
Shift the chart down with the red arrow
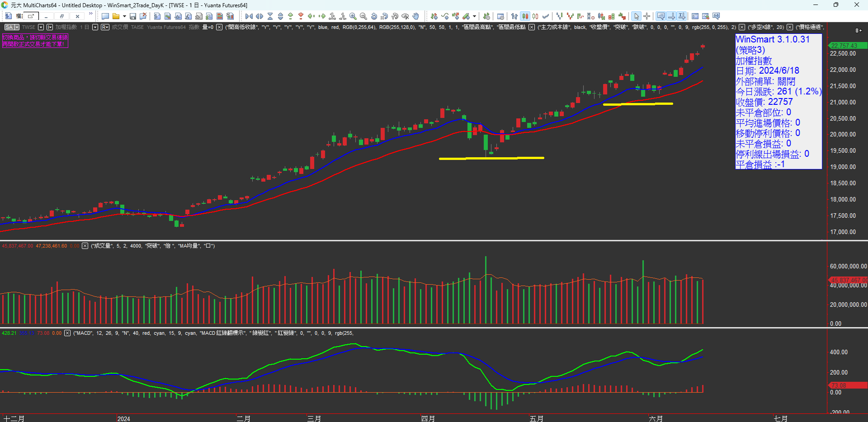click(x=301, y=16)
